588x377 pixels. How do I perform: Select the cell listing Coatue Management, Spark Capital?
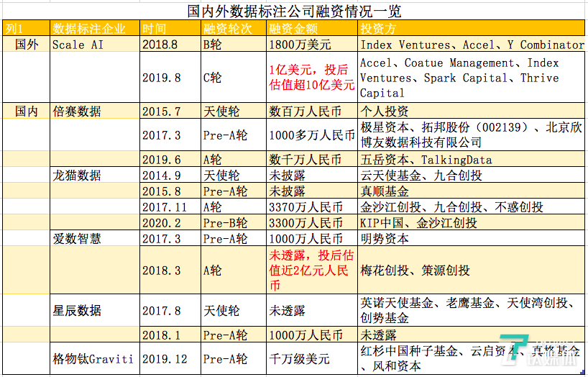(472, 77)
